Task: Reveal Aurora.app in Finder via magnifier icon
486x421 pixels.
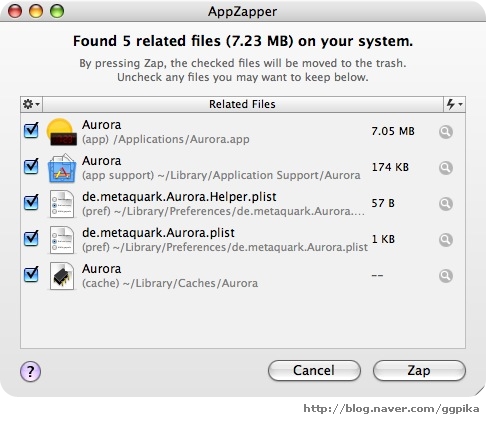Action: 445,132
